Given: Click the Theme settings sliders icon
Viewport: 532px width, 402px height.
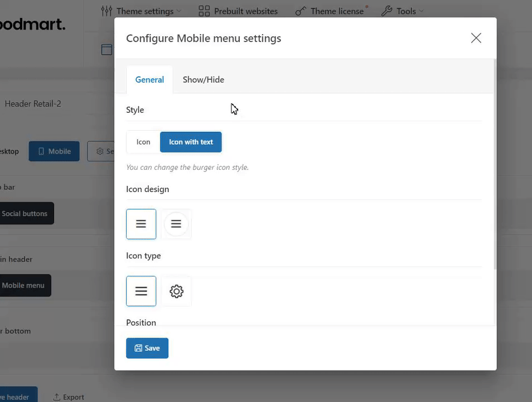Looking at the screenshot, I should click(107, 11).
